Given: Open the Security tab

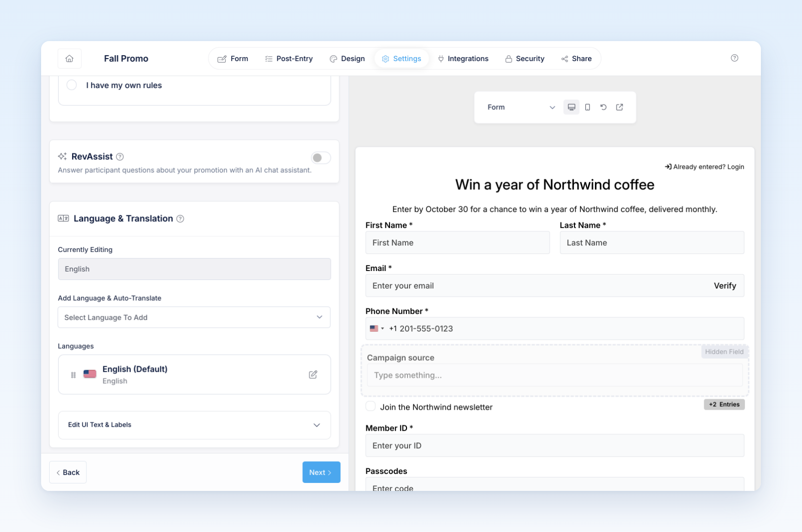Looking at the screenshot, I should [525, 59].
